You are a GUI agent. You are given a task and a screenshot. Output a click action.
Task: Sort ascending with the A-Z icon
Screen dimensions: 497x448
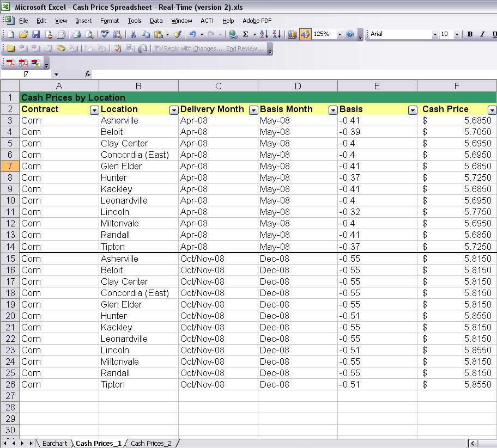pos(263,34)
